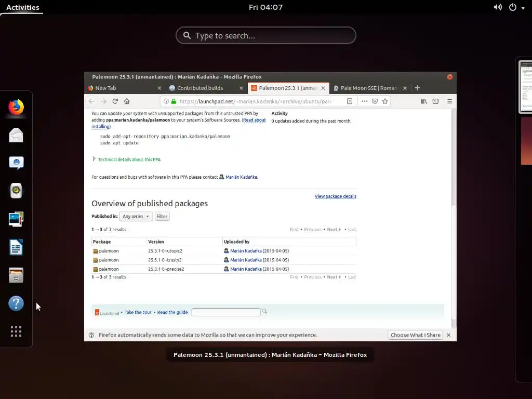The height and width of the screenshot is (399, 532).
Task: Open top bar system menu arrow
Action: [523, 8]
